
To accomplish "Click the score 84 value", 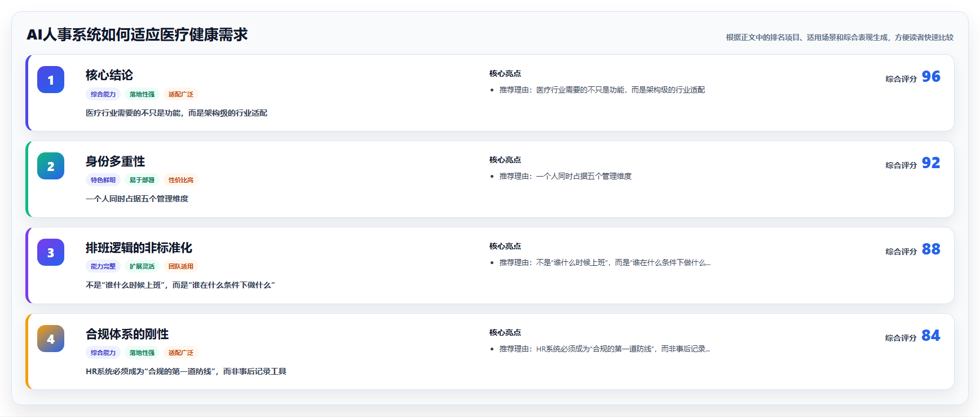I will point(931,336).
